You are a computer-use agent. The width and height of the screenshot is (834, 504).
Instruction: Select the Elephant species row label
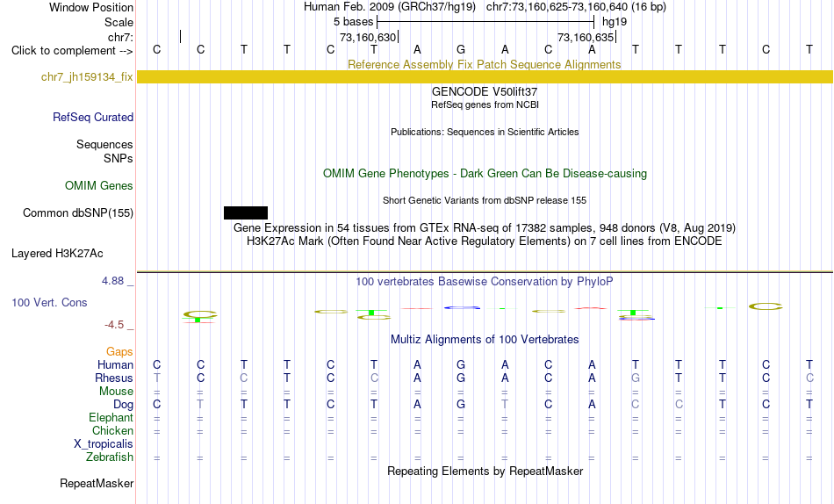[111, 417]
